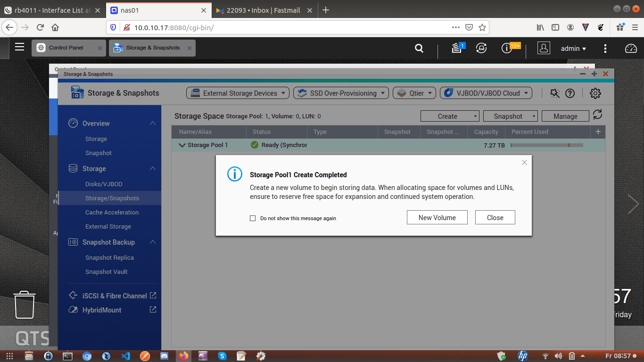Collapse the Overview sidebar section
This screenshot has width=644, height=362.
click(153, 123)
